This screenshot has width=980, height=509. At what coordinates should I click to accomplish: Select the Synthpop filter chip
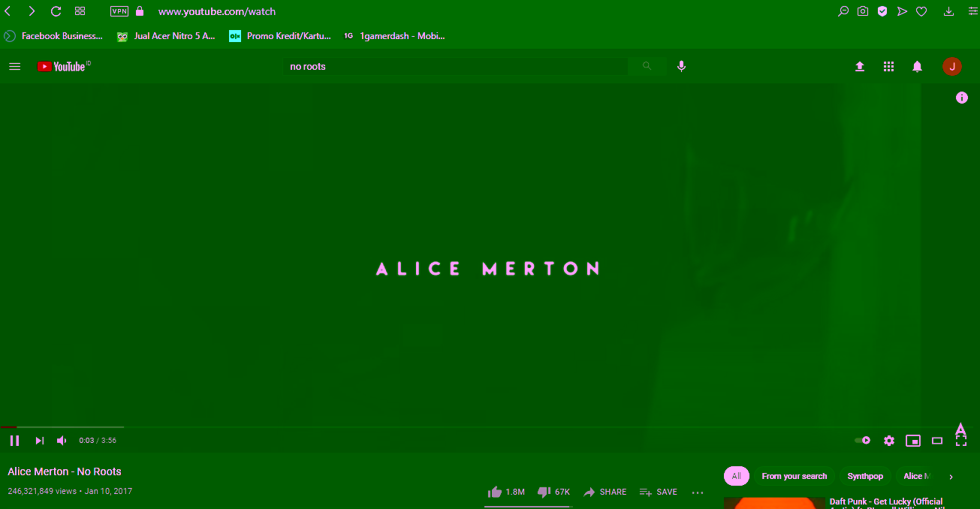865,476
